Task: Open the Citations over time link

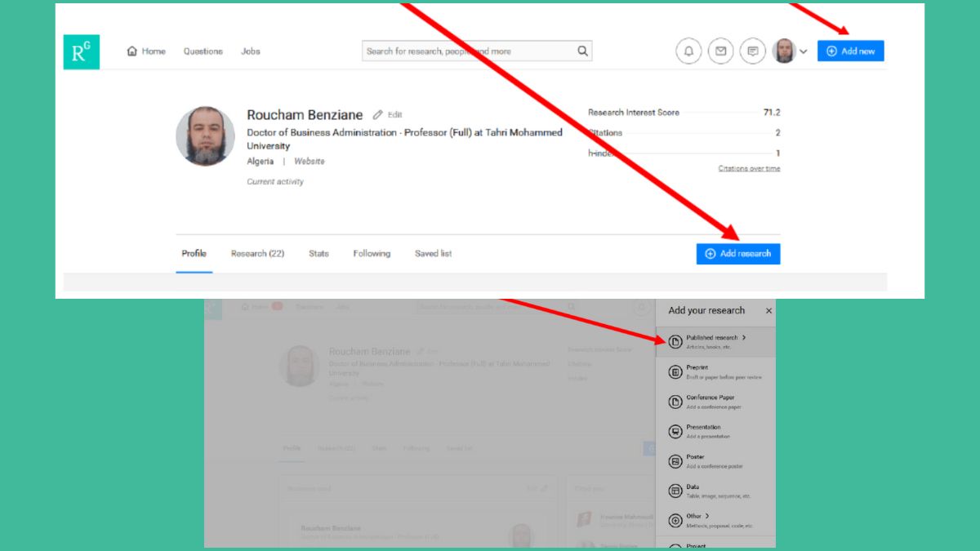Action: (x=749, y=168)
